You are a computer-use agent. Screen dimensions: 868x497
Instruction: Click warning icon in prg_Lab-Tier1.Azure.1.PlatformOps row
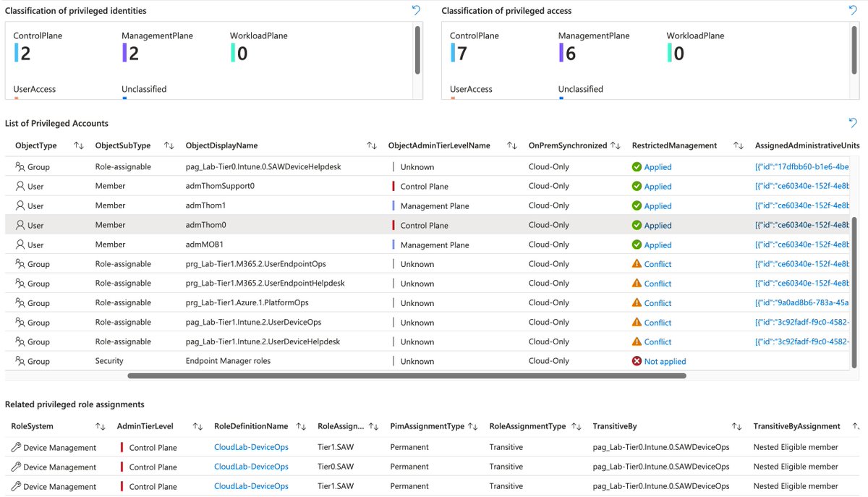637,302
